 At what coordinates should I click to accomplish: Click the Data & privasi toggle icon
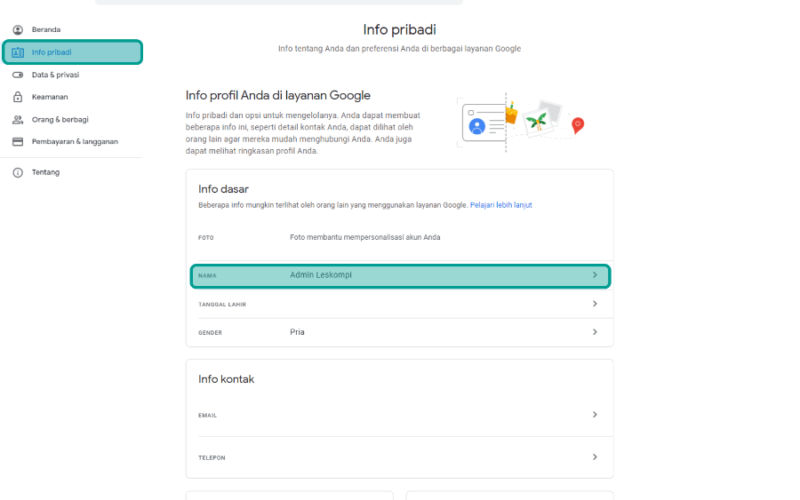[x=18, y=74]
